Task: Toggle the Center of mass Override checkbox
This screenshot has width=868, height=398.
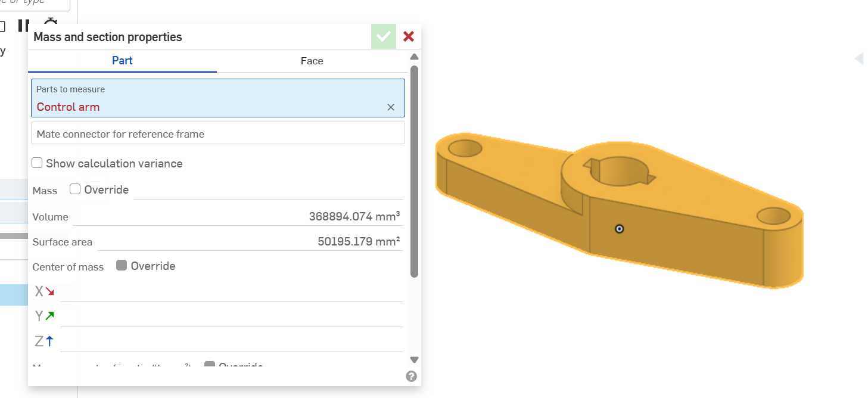Action: (x=122, y=265)
